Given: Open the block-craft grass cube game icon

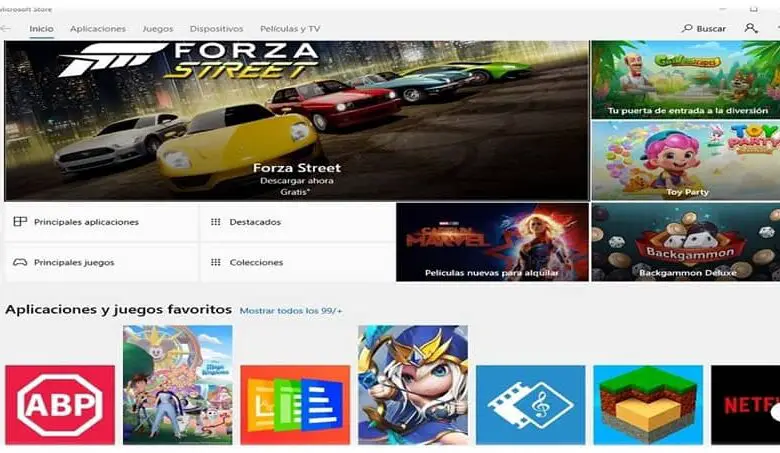Looking at the screenshot, I should [648, 405].
